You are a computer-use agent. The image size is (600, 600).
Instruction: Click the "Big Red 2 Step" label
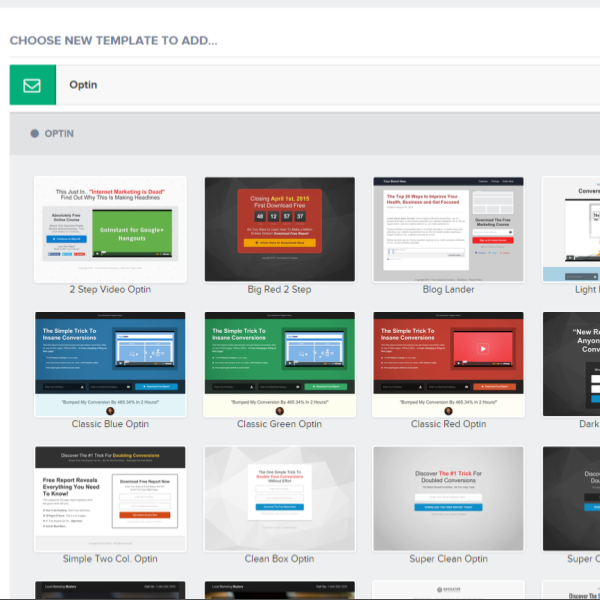[x=279, y=289]
